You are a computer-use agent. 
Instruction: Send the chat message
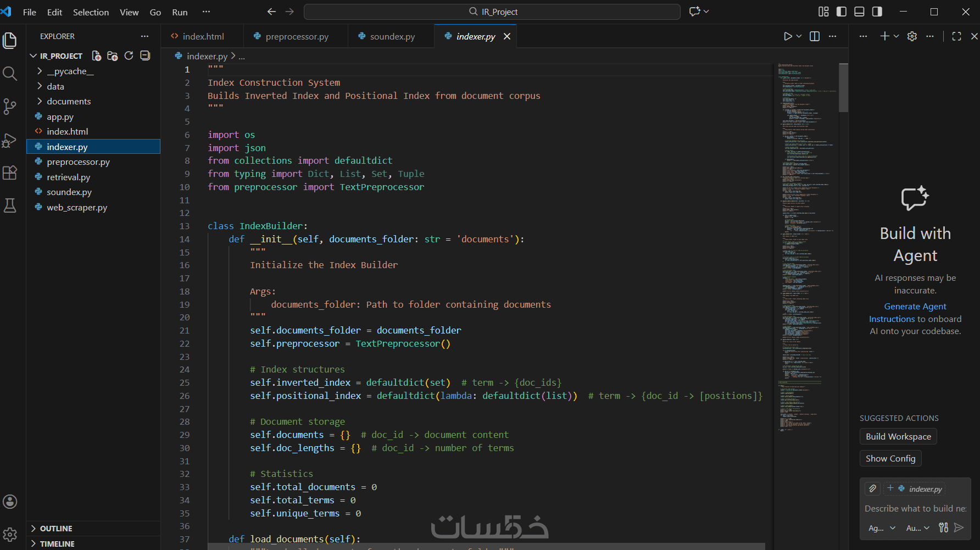pyautogui.click(x=959, y=527)
